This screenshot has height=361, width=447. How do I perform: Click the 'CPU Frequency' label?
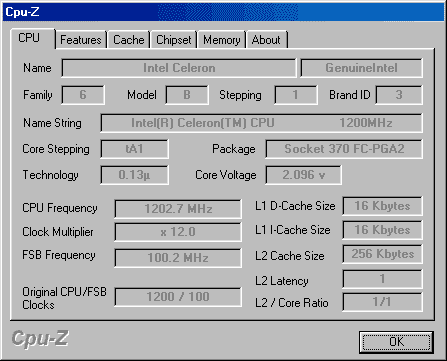coord(60,208)
